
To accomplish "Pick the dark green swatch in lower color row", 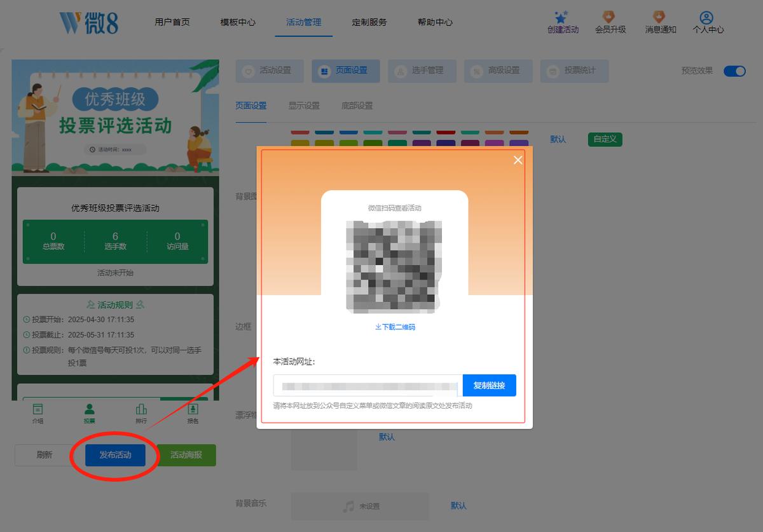I will 373,144.
